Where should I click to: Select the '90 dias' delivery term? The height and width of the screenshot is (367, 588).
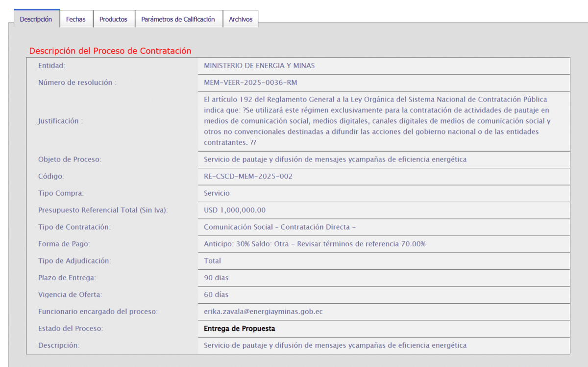216,278
